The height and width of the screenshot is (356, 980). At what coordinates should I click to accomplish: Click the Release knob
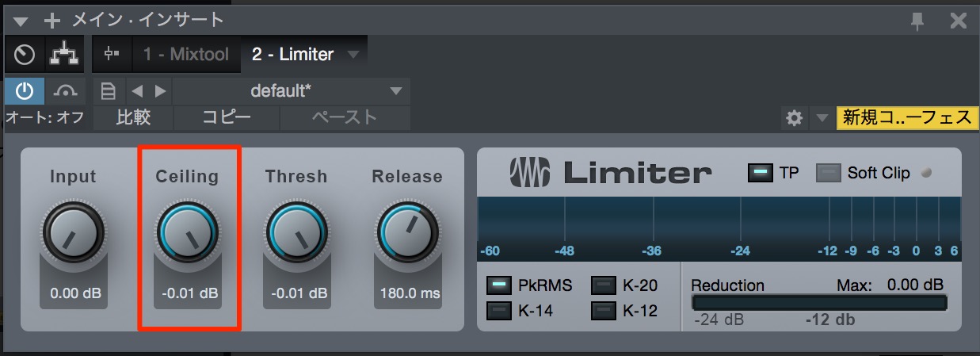coord(406,233)
